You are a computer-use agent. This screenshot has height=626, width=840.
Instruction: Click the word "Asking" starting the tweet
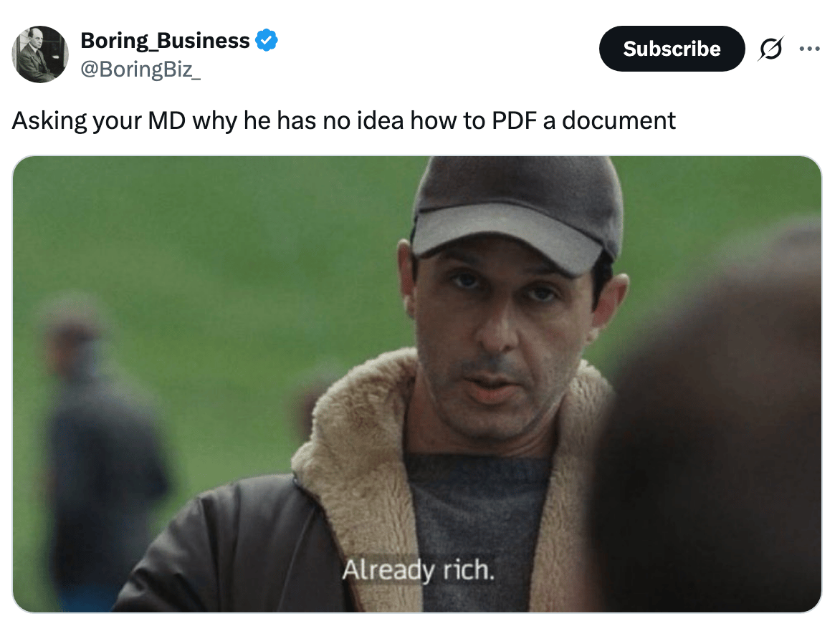click(49, 121)
